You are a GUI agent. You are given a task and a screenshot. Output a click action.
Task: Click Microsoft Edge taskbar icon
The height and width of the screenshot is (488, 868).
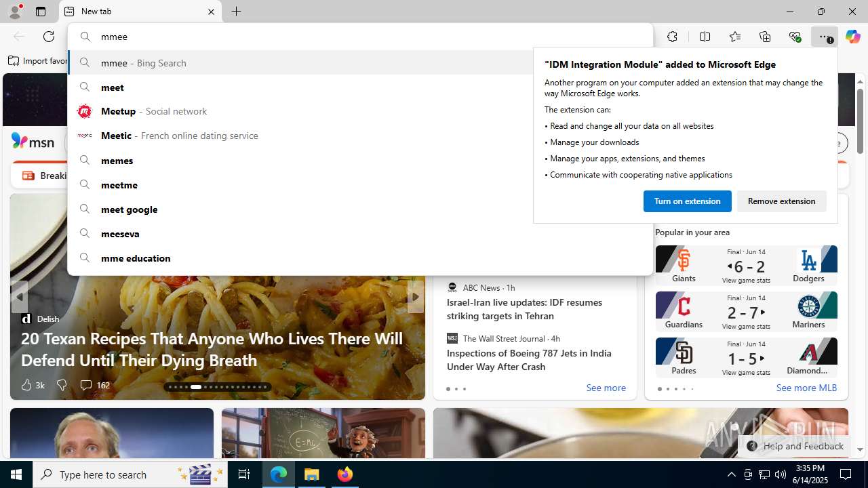279,474
